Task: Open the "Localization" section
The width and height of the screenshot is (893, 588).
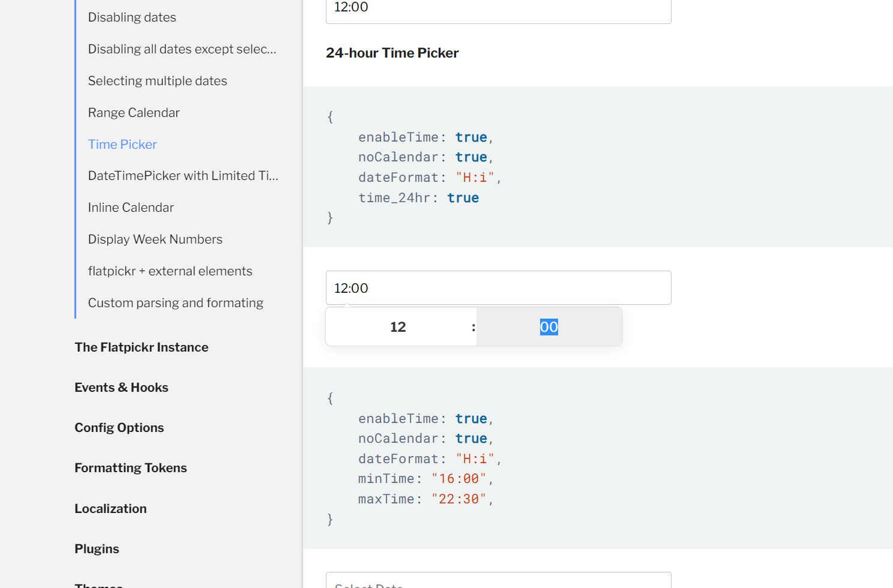Action: coord(110,508)
